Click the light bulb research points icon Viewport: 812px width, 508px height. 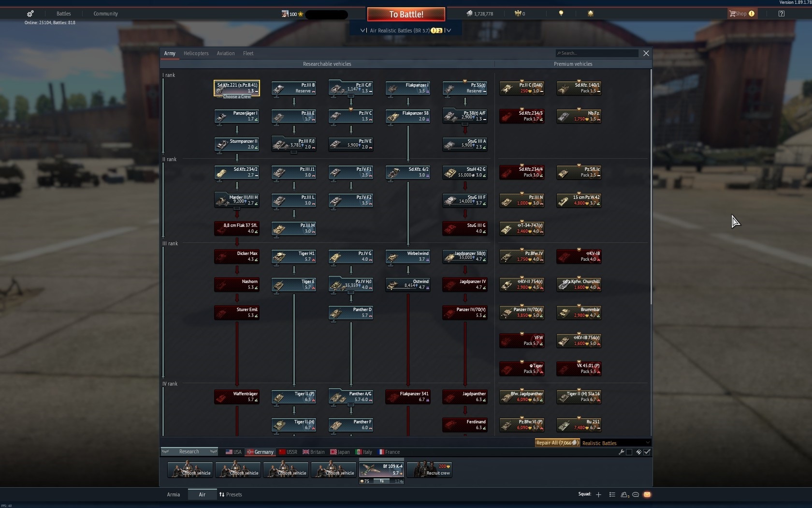[x=561, y=14]
